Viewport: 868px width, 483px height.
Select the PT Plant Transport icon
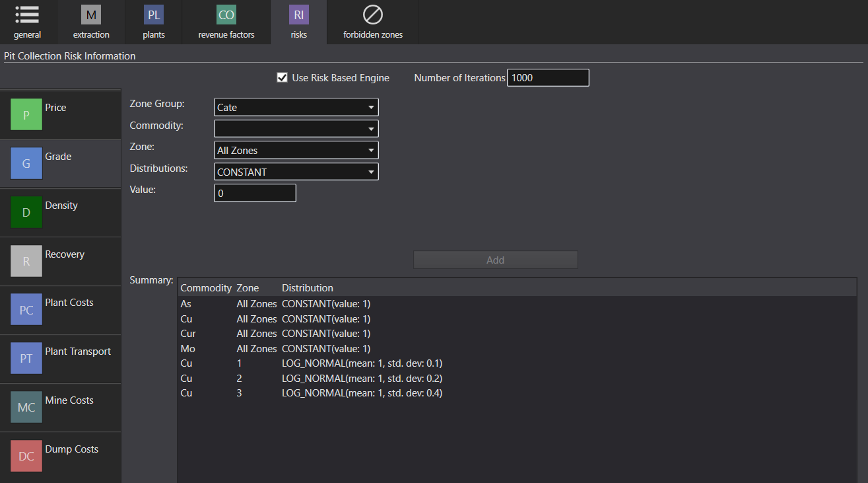coord(26,359)
